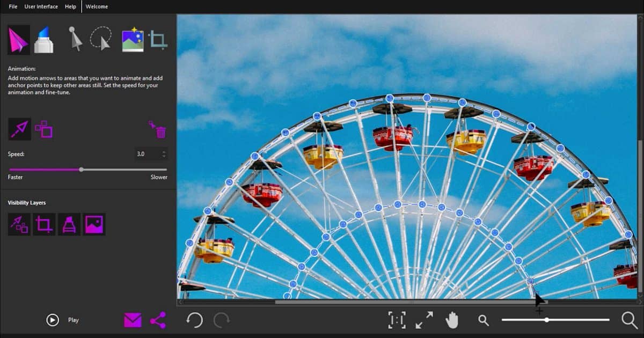Image resolution: width=644 pixels, height=338 pixels.
Task: Select the animation brush tool
Action: point(44,39)
